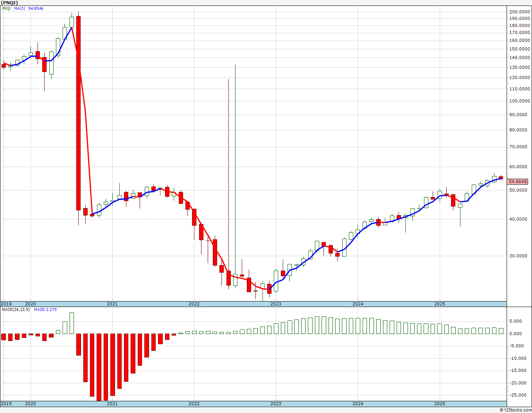Click the 180.0000 price axis label
The width and height of the screenshot is (532, 413).
(x=519, y=25)
